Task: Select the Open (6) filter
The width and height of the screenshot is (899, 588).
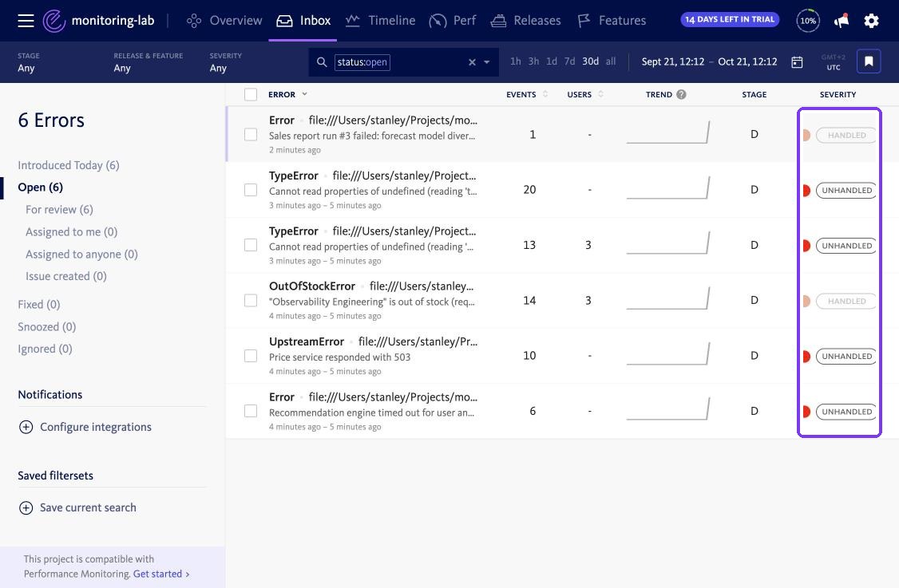Action: click(x=40, y=187)
